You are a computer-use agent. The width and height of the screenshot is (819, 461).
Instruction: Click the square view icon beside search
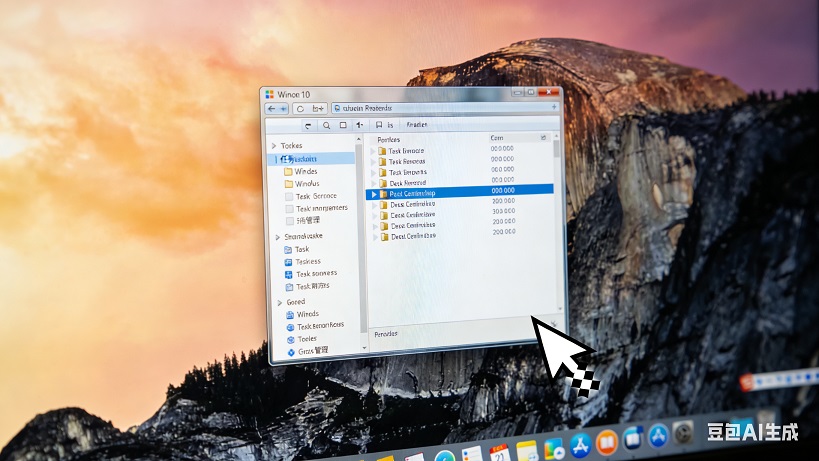[343, 126]
